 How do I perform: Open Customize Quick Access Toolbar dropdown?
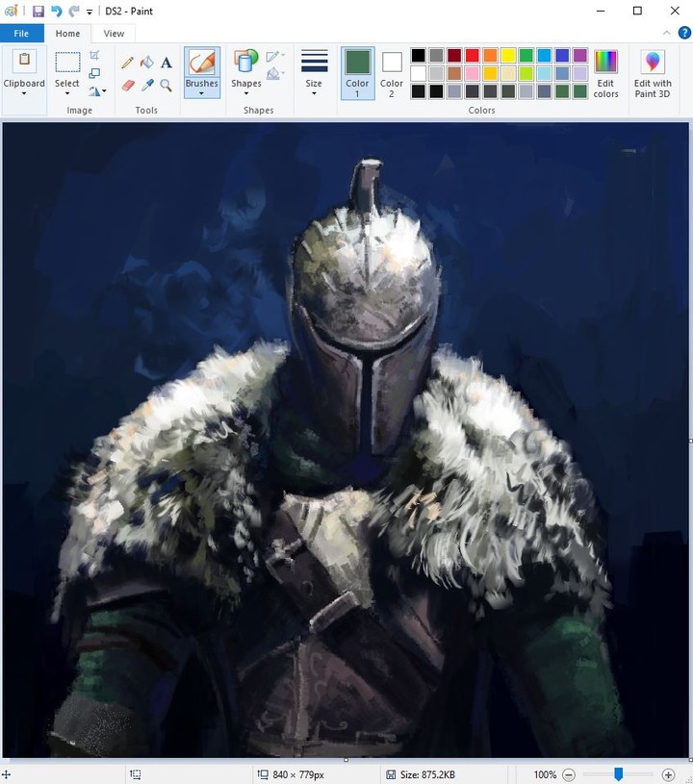[x=90, y=12]
